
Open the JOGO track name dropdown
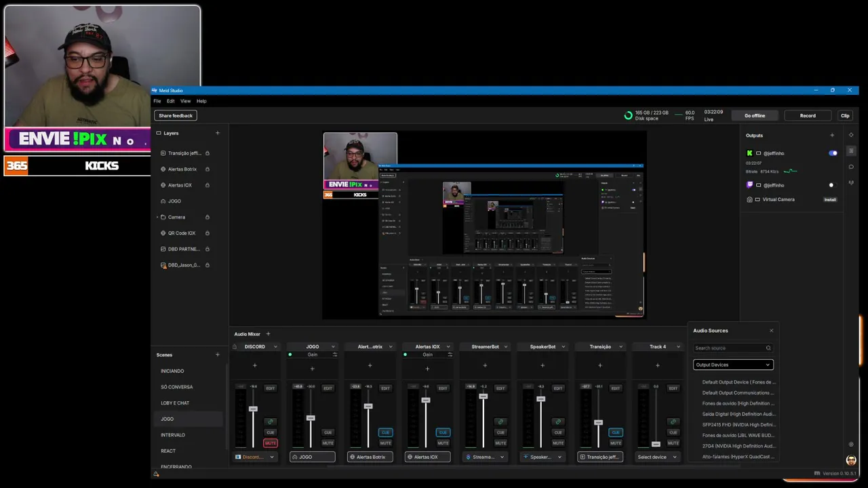point(333,347)
